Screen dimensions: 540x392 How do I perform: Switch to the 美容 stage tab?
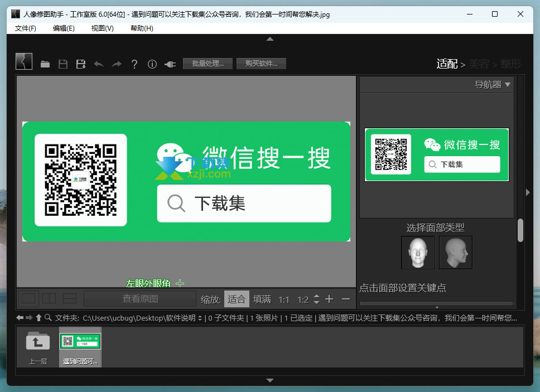pyautogui.click(x=479, y=64)
